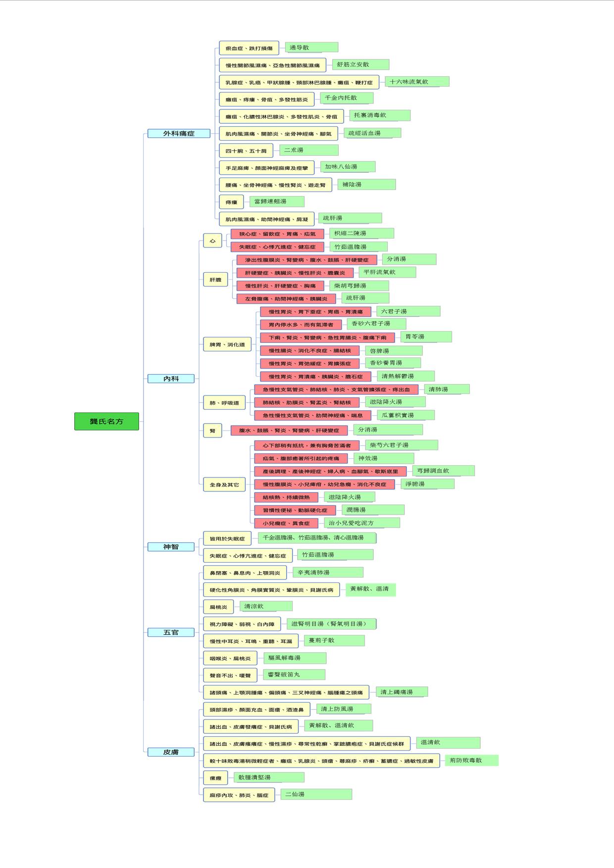614x868 pixels.
Task: Click the 腹水、鼓脹、腎炎、腎變病、肝硬變症 node
Action: 289,431
